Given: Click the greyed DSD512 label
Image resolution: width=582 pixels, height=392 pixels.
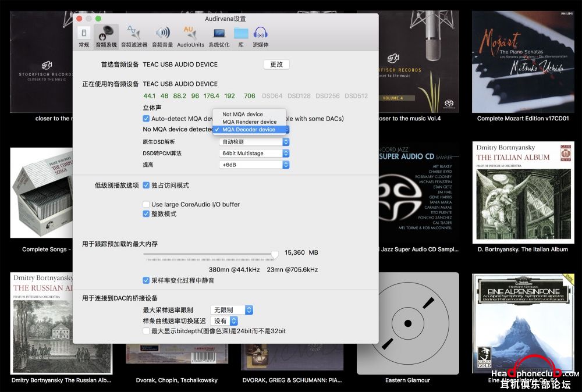Looking at the screenshot, I should click(x=356, y=96).
